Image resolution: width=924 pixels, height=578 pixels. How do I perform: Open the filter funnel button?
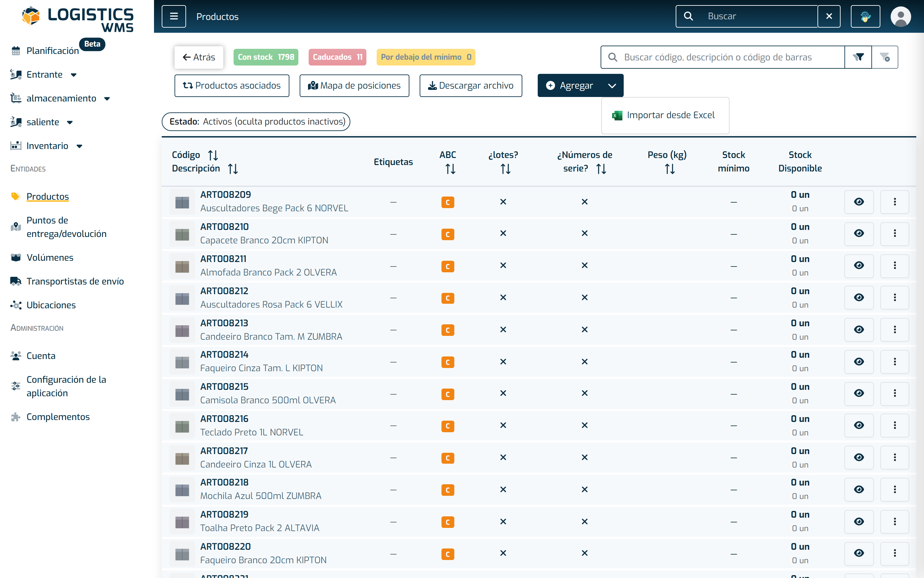pyautogui.click(x=858, y=57)
